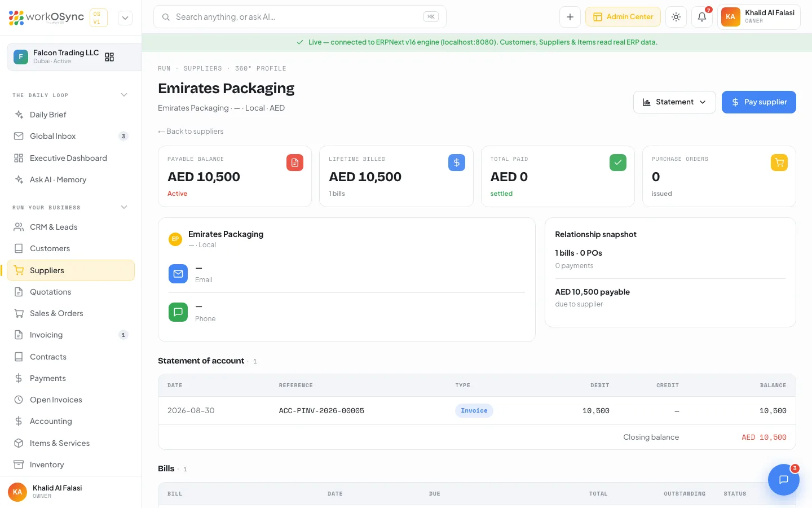
Task: Click Back to suppliers link
Action: (x=191, y=132)
